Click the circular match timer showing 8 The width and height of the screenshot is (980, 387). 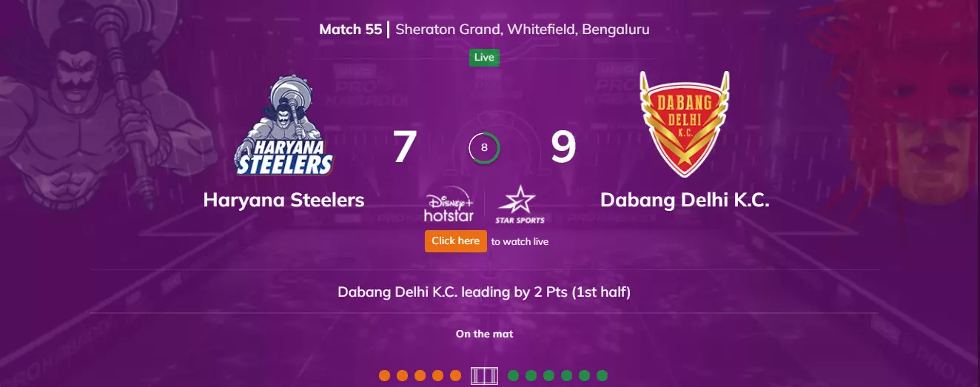coord(485,148)
